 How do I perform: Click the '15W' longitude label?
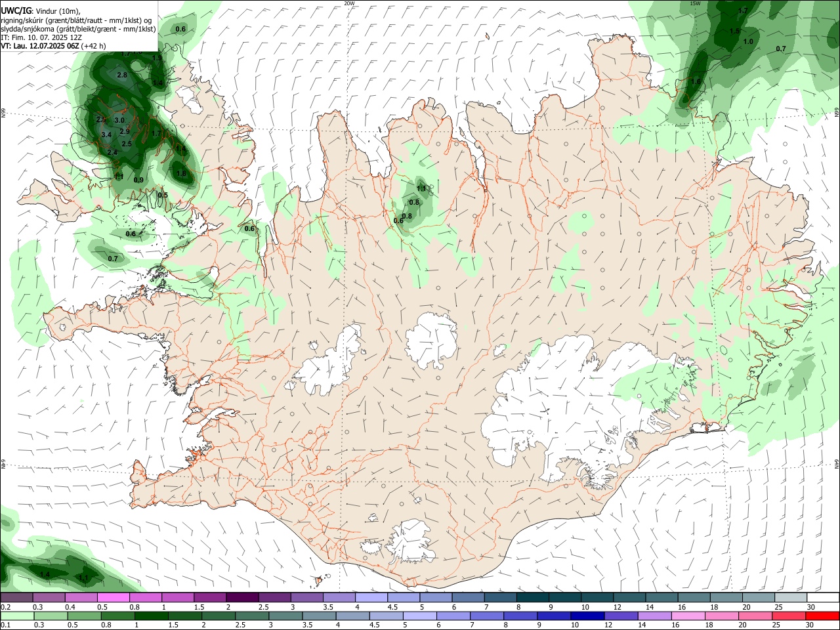point(695,3)
